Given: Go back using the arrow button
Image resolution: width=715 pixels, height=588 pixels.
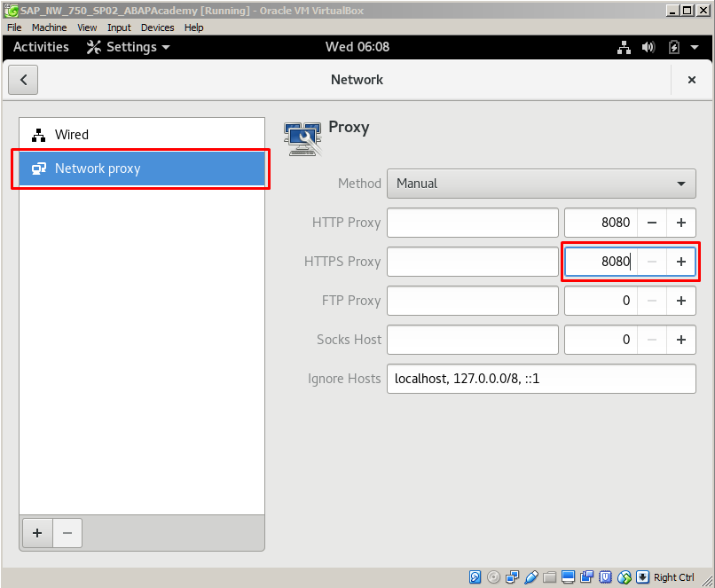Looking at the screenshot, I should point(23,80).
